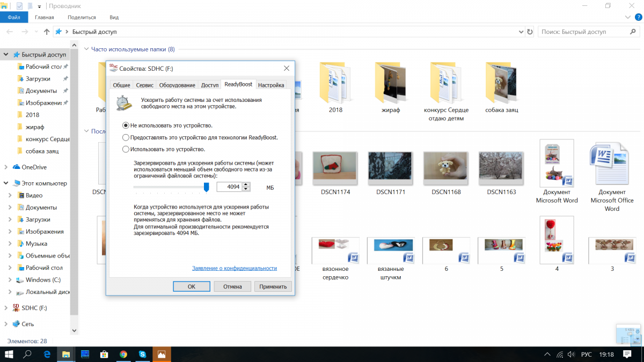Image resolution: width=644 pixels, height=362 pixels.
Task: Choose 'Использовать это устройство' radio button
Action: (126, 149)
